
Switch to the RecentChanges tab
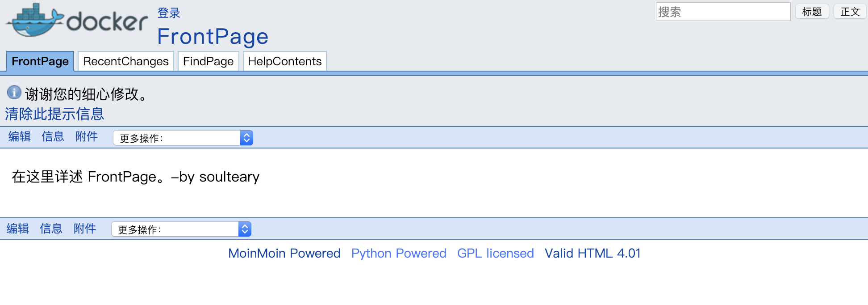coord(126,61)
